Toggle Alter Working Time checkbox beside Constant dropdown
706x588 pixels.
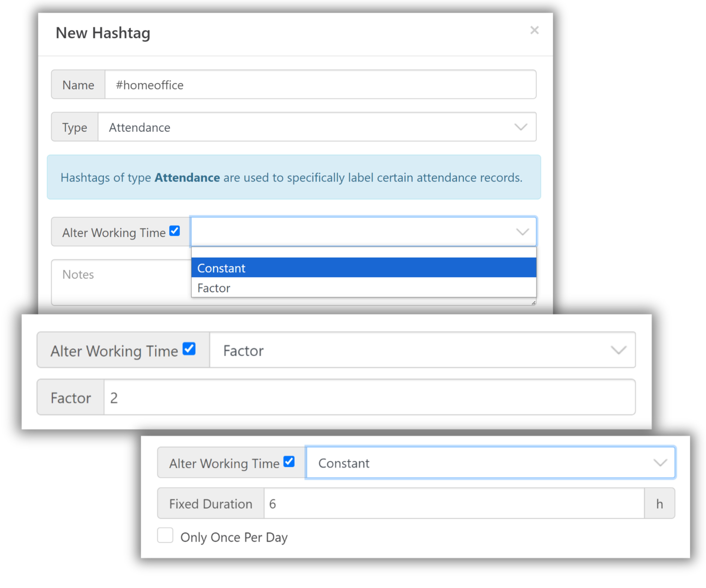coord(289,462)
